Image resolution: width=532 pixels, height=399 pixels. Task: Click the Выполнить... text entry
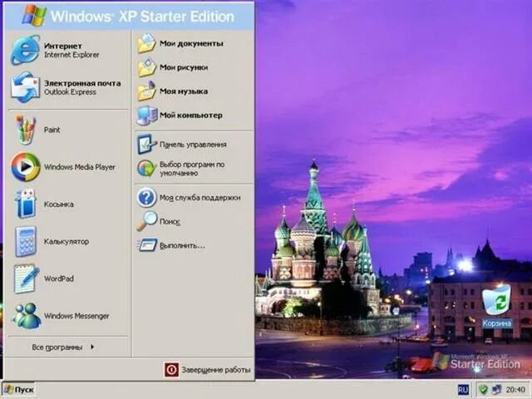click(182, 245)
